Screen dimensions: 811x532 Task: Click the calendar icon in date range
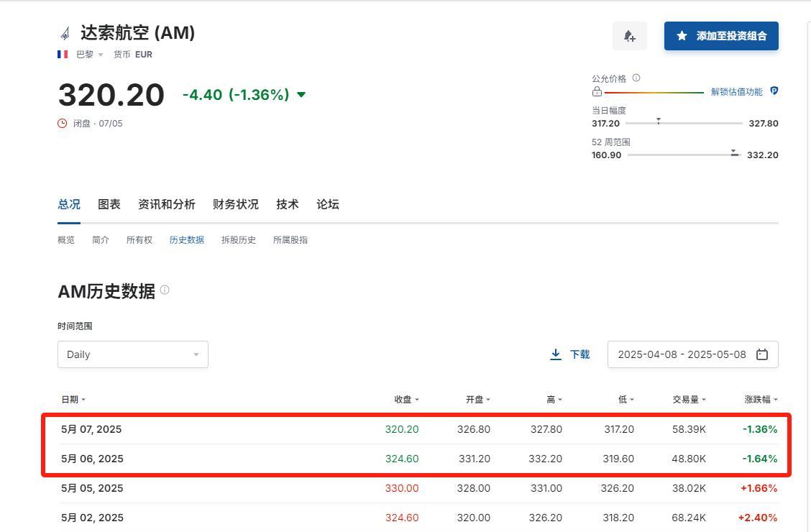coord(762,354)
